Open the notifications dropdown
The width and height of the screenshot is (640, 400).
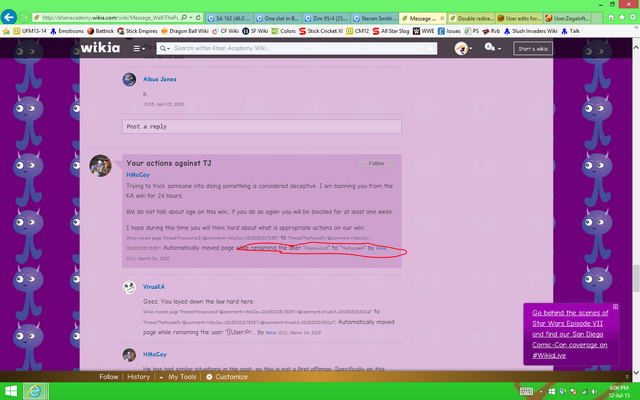[x=493, y=48]
